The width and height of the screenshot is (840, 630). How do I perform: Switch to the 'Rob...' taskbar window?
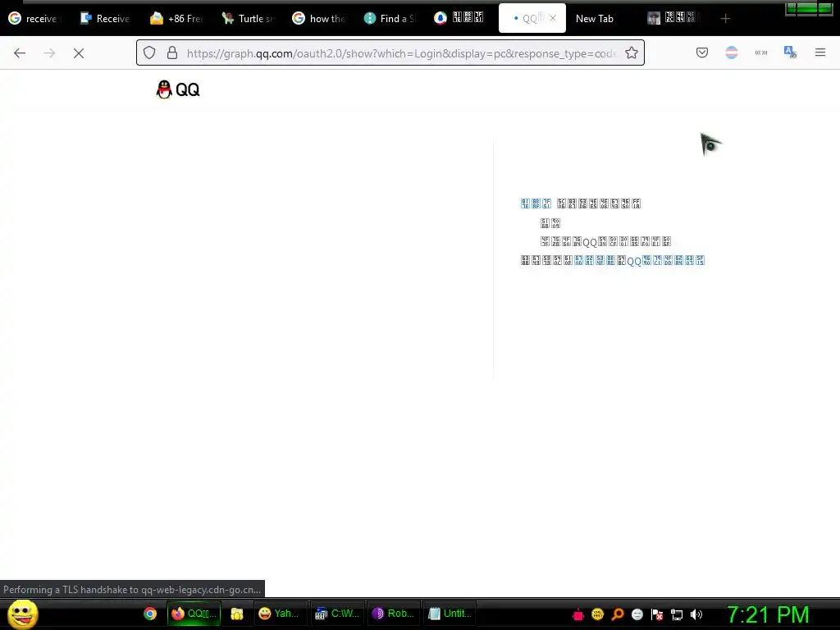[393, 614]
